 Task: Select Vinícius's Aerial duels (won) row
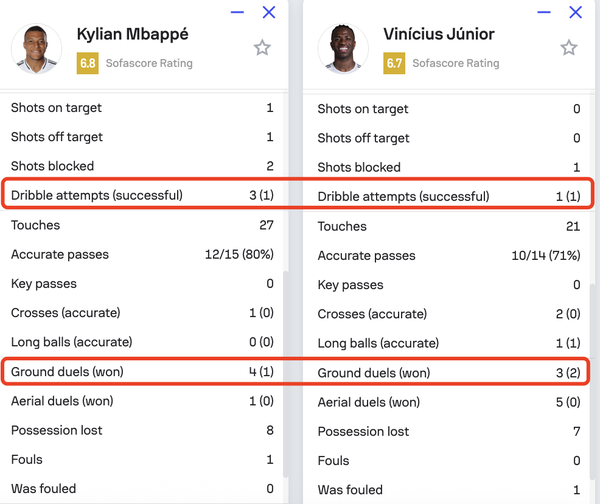[x=448, y=402]
